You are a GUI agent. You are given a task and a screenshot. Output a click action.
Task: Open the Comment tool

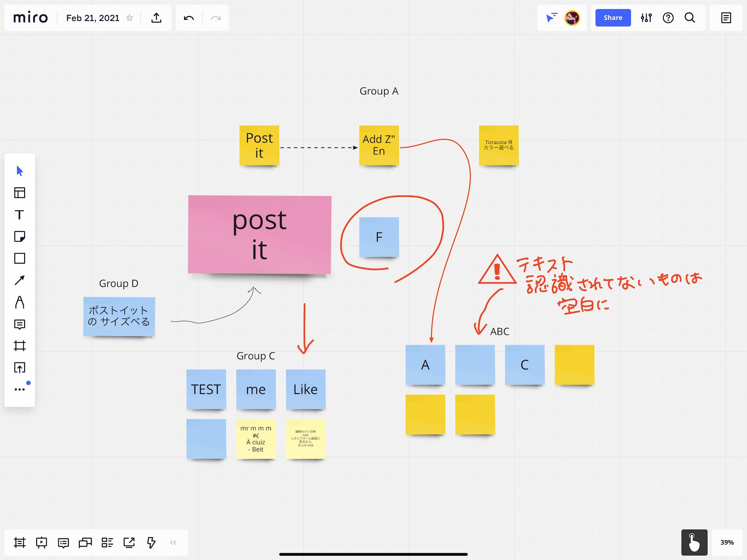[x=20, y=324]
